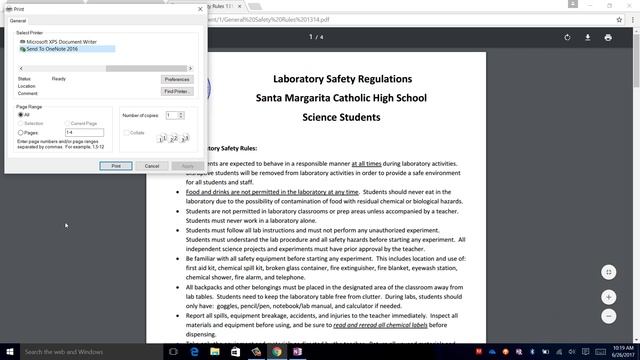This screenshot has height=360, width=640.
Task: Click the underlined "read and reread all chemical labels"
Action: [380, 325]
